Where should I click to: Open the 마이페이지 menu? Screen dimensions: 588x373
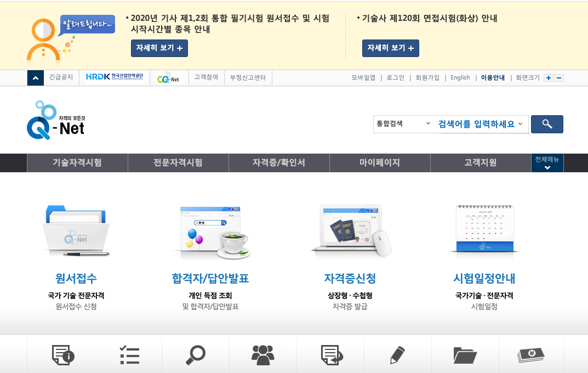[380, 163]
